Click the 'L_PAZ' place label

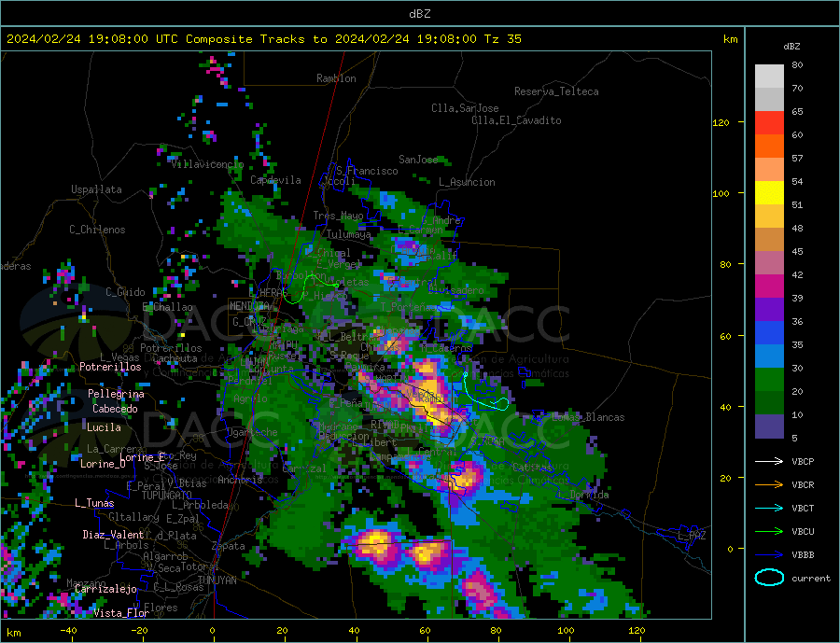click(692, 536)
